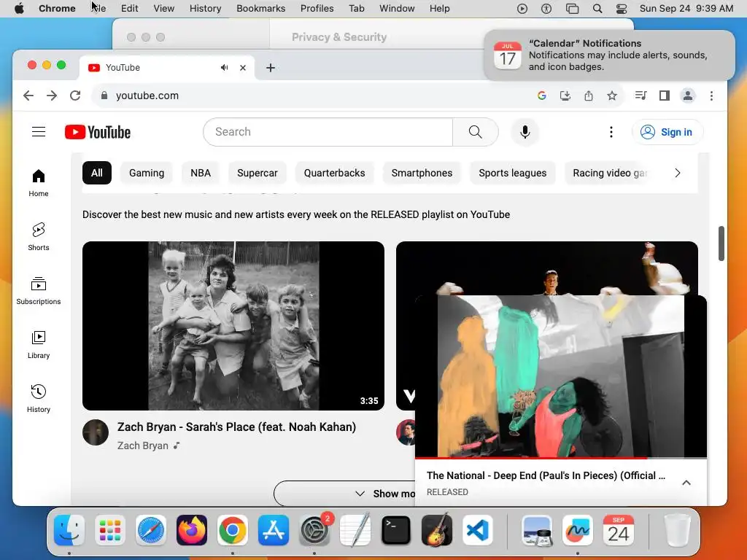Click the share page icon in toolbar

[589, 96]
